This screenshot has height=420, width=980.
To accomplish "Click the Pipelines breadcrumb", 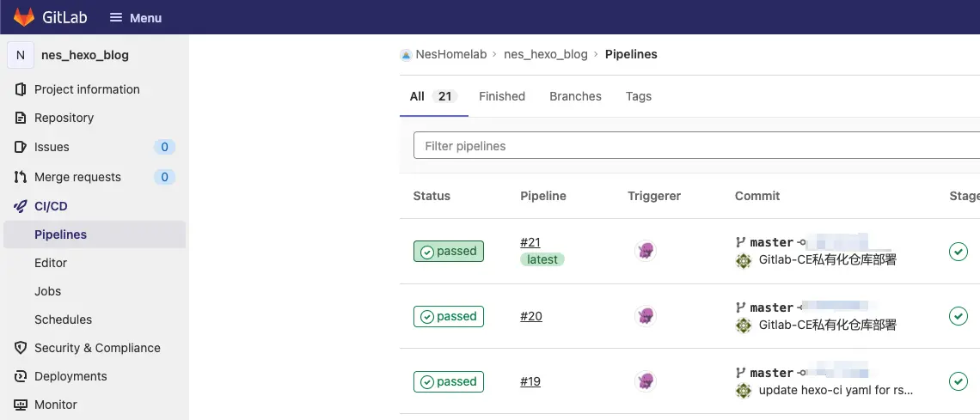I will click(631, 54).
